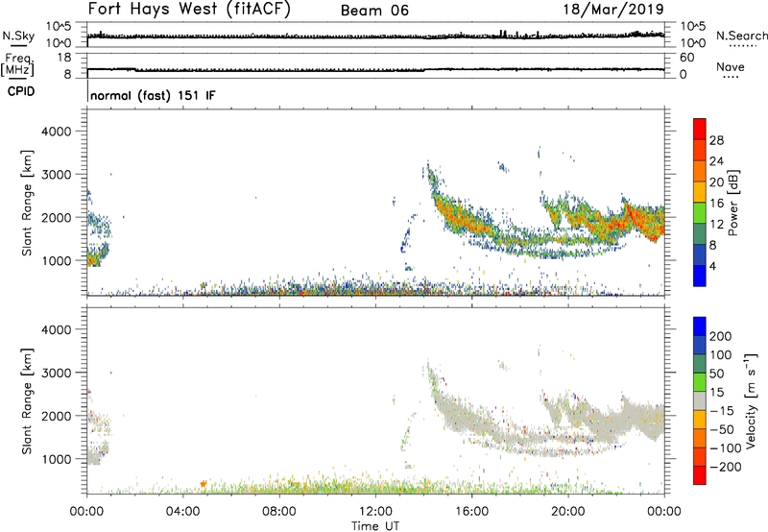Click the blue bottom of Power colorbar

[x=700, y=276]
